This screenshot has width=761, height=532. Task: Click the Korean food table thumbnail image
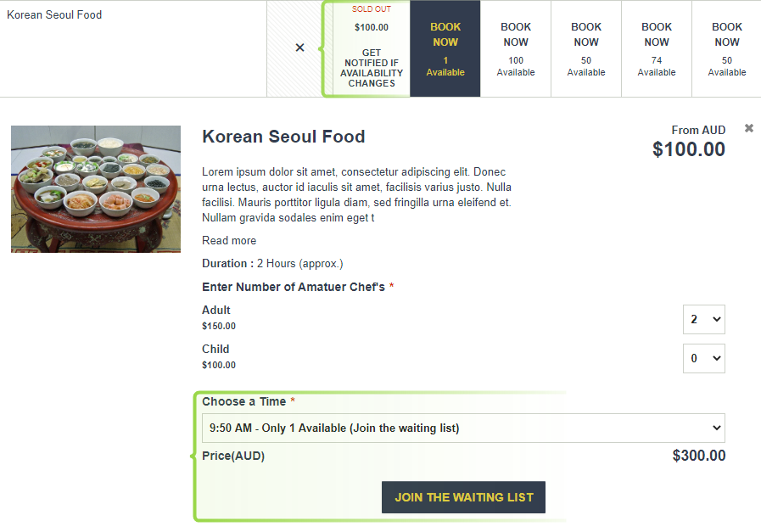[96, 189]
